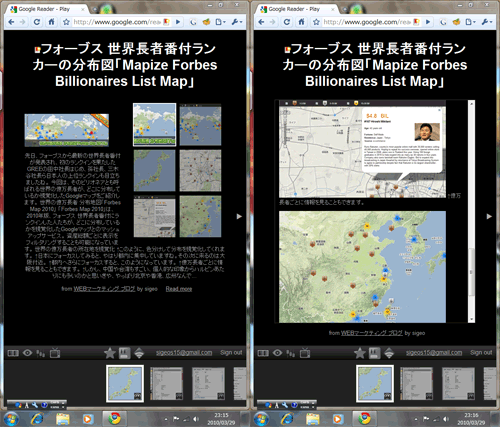
Task: Open the WEB marketing blog link in left window
Action: (x=104, y=289)
